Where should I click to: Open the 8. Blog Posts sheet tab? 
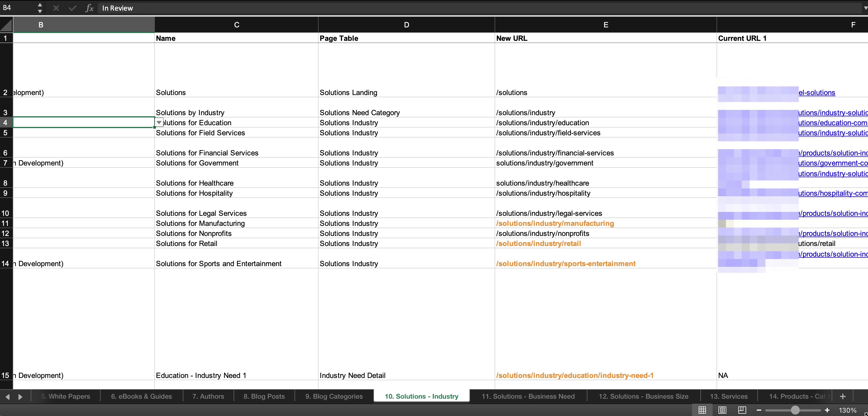point(264,396)
